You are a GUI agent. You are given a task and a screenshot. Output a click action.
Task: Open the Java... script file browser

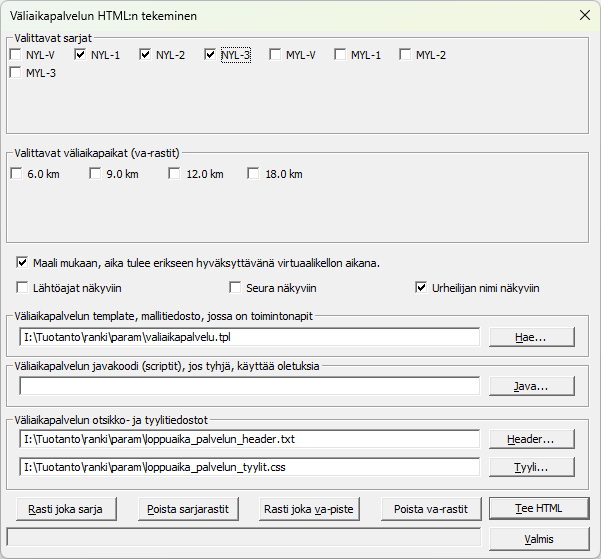[531, 385]
